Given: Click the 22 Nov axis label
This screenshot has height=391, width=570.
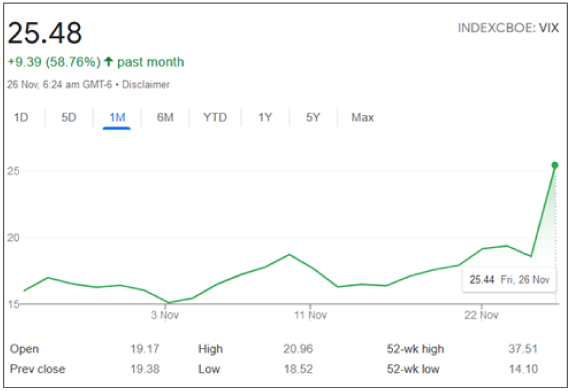Looking at the screenshot, I should 481,315.
